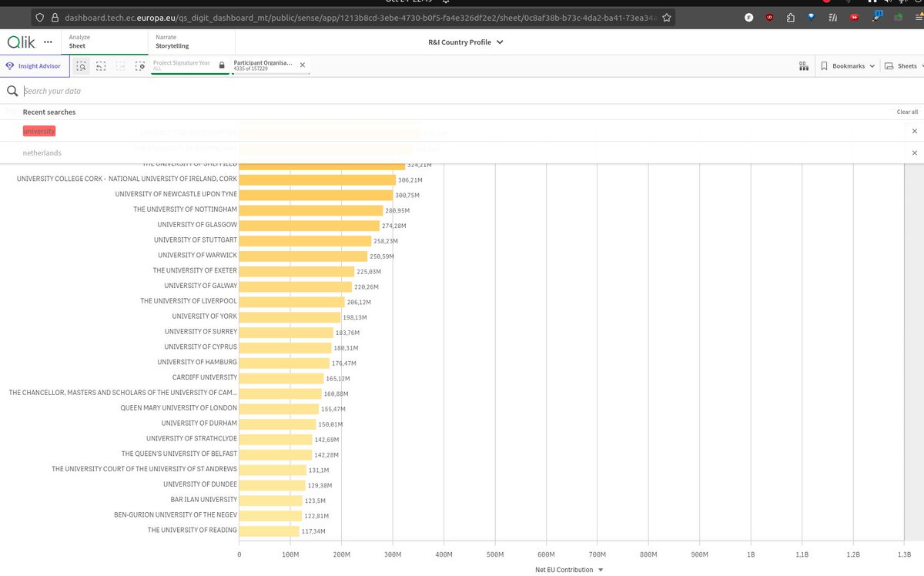Viewport: 924px width, 576px height.
Task: Click the browser URL address bar
Action: 354,17
